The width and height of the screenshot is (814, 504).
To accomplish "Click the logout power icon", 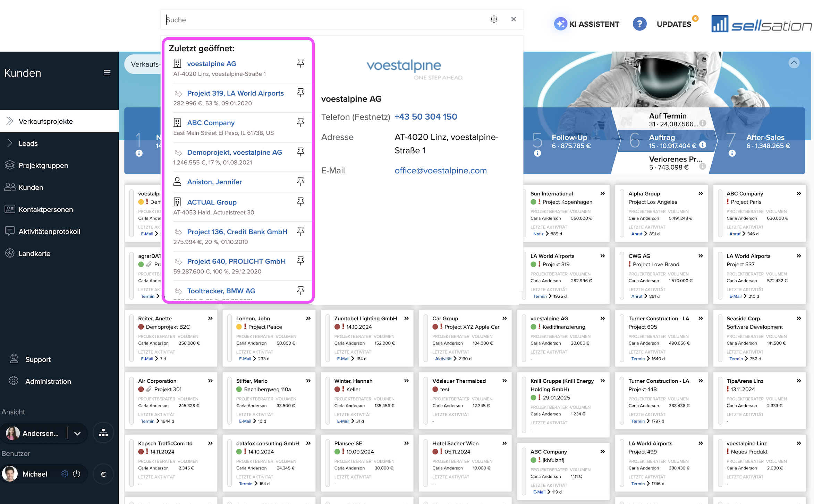I will 77,474.
